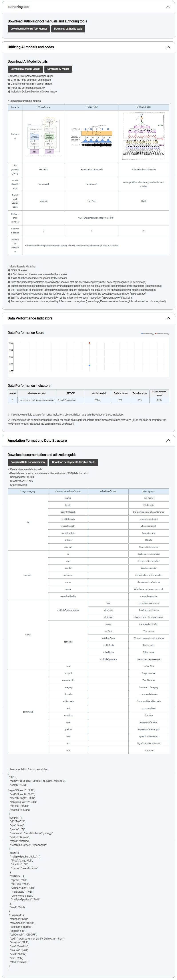The width and height of the screenshot is (177, 980).
Task: Open the Download Deployment Utilization Guide
Action: (x=74, y=462)
